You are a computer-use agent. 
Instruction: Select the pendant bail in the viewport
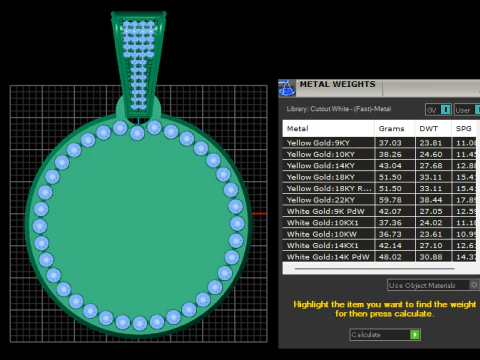point(139,65)
